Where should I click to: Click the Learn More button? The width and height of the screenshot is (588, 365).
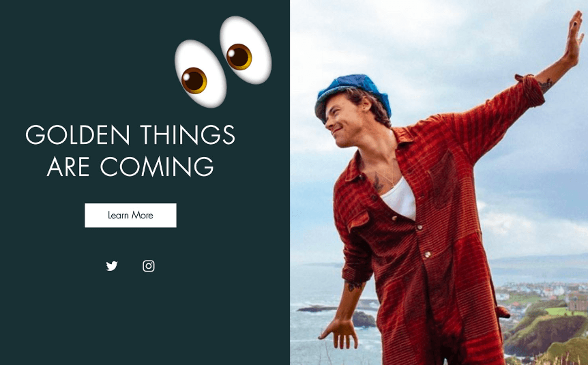[x=130, y=216]
